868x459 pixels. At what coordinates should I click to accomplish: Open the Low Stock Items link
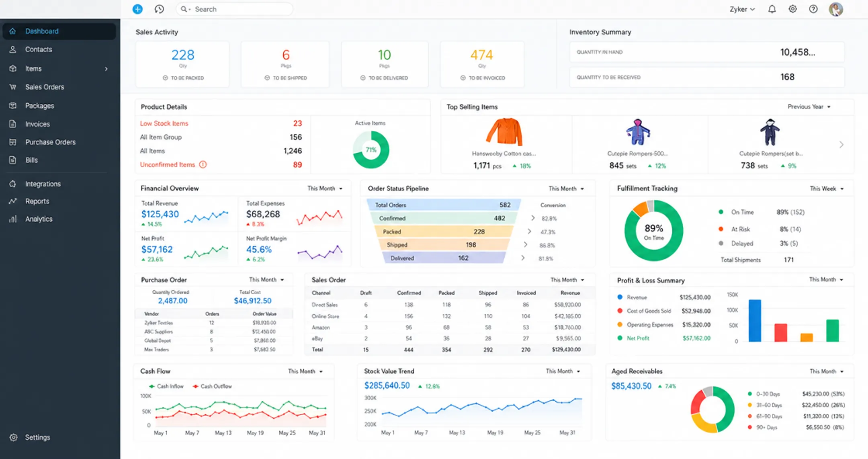(164, 123)
